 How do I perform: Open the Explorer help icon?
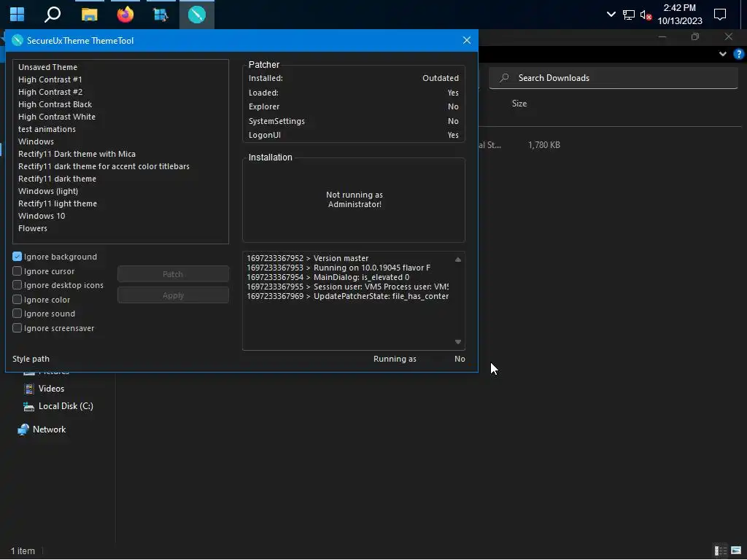(x=738, y=54)
